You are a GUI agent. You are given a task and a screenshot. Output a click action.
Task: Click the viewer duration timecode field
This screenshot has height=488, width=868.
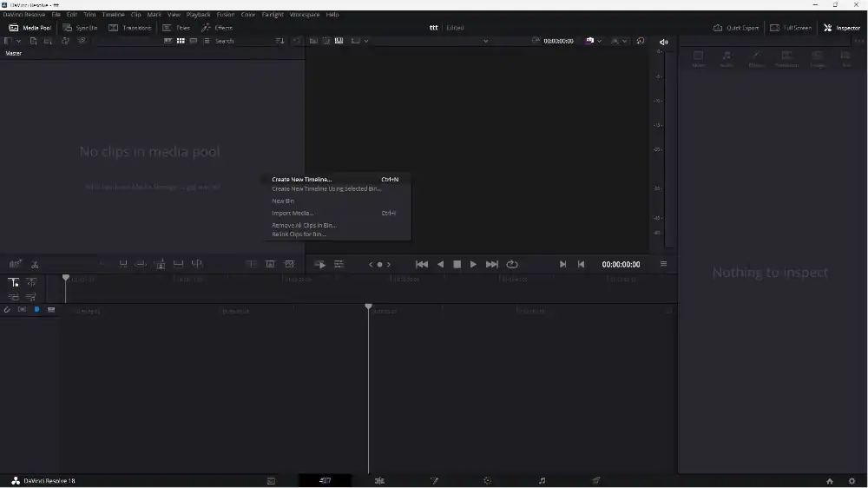(x=558, y=41)
